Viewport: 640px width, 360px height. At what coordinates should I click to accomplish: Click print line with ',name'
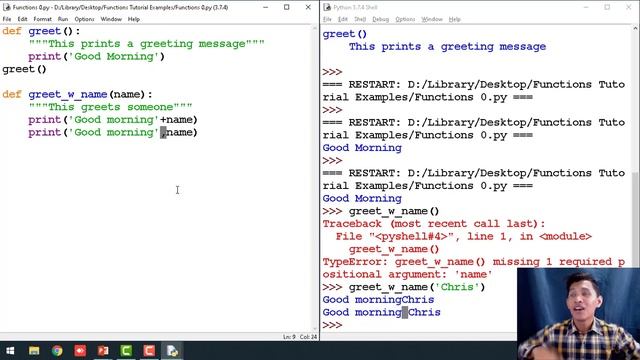click(x=113, y=132)
